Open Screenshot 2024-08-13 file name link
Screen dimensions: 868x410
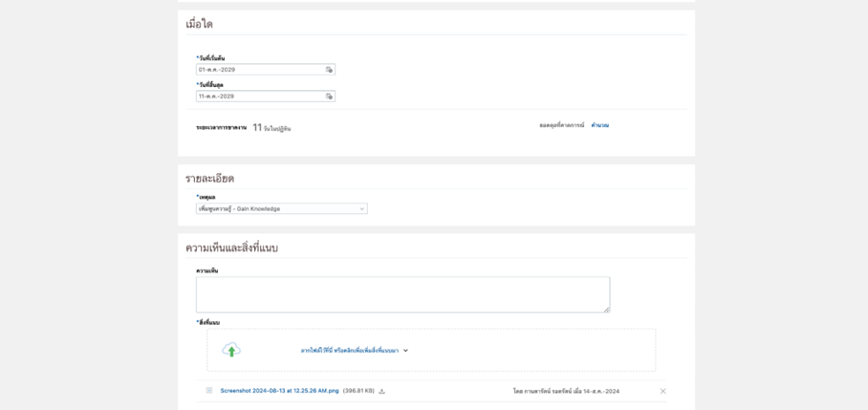[x=279, y=391]
